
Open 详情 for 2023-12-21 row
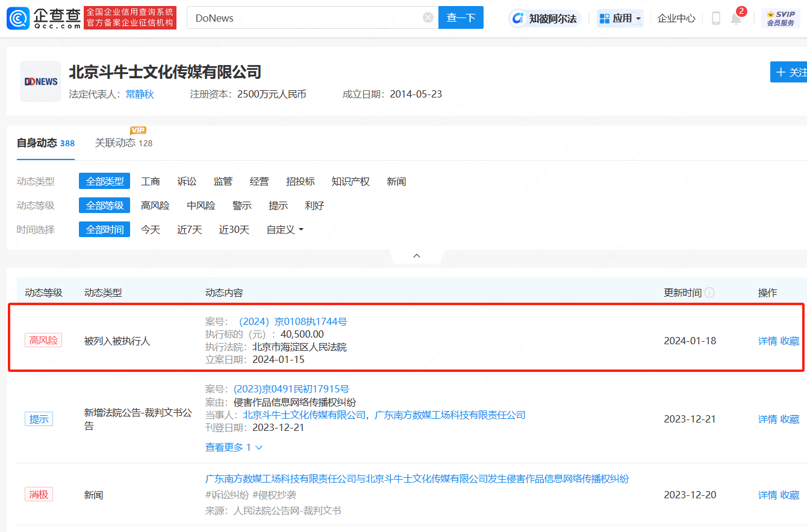click(767, 419)
